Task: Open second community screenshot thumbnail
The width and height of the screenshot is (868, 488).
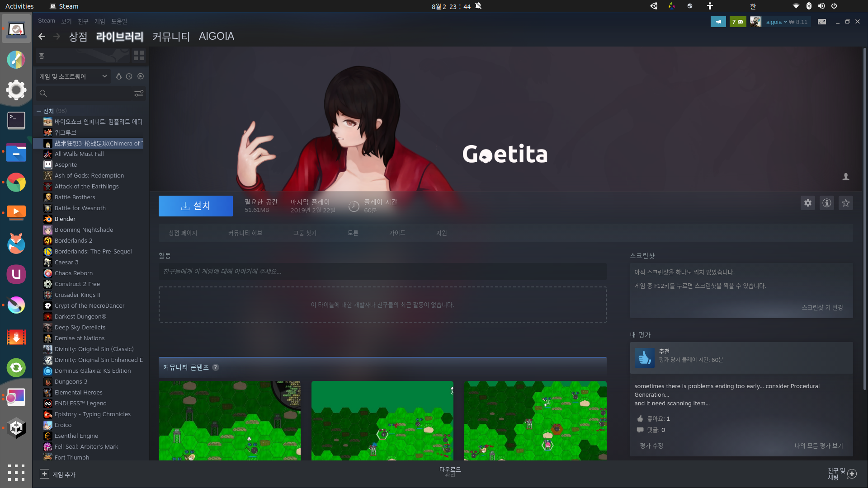Action: pyautogui.click(x=382, y=421)
